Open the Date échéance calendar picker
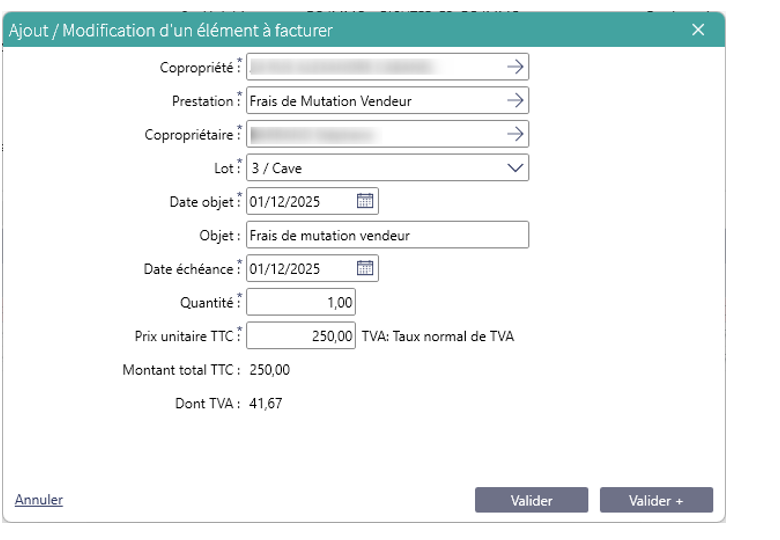Viewport: 780px width, 540px height. pos(365,268)
